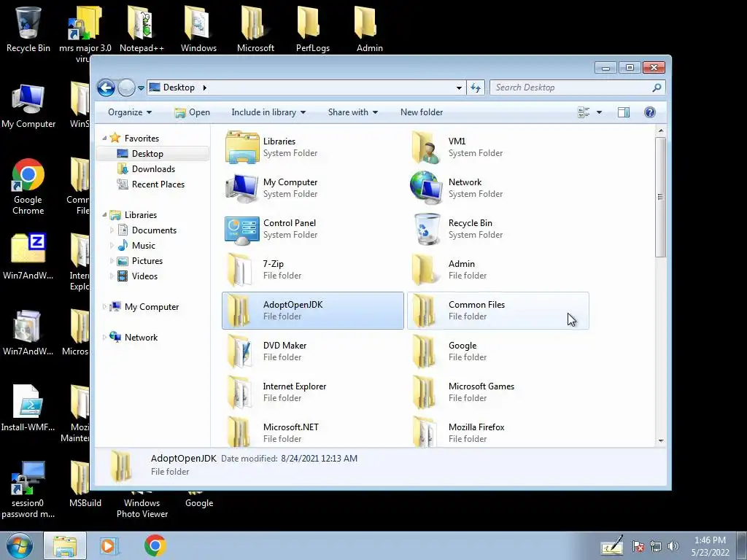This screenshot has height=560, width=747.
Task: Click the Chrome icon on the taskbar
Action: point(155,545)
